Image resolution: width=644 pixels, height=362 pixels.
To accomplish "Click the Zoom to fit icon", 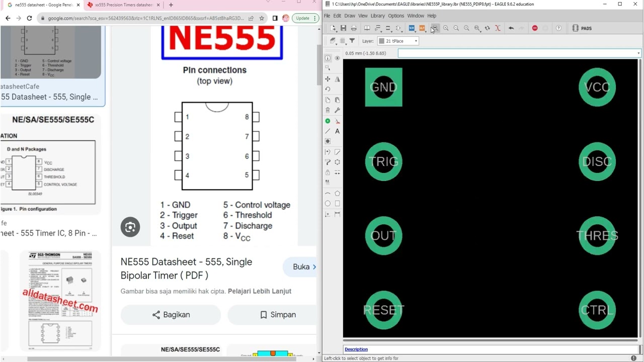I will 435,28.
